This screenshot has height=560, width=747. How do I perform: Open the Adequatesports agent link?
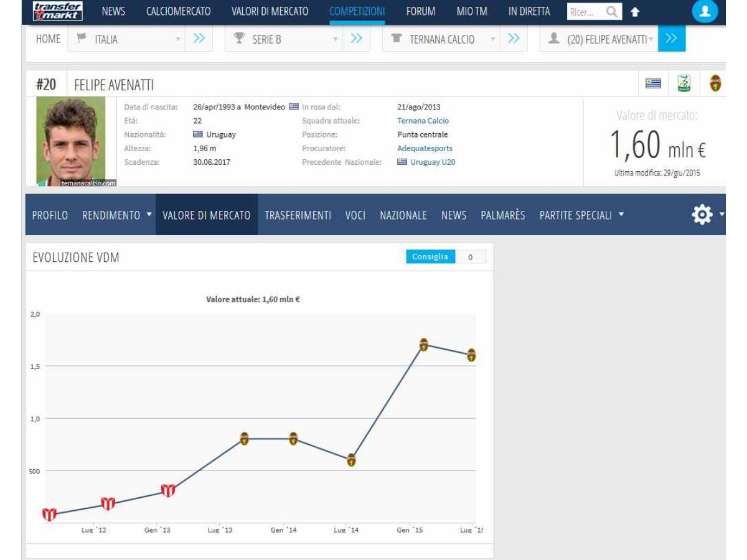point(425,149)
